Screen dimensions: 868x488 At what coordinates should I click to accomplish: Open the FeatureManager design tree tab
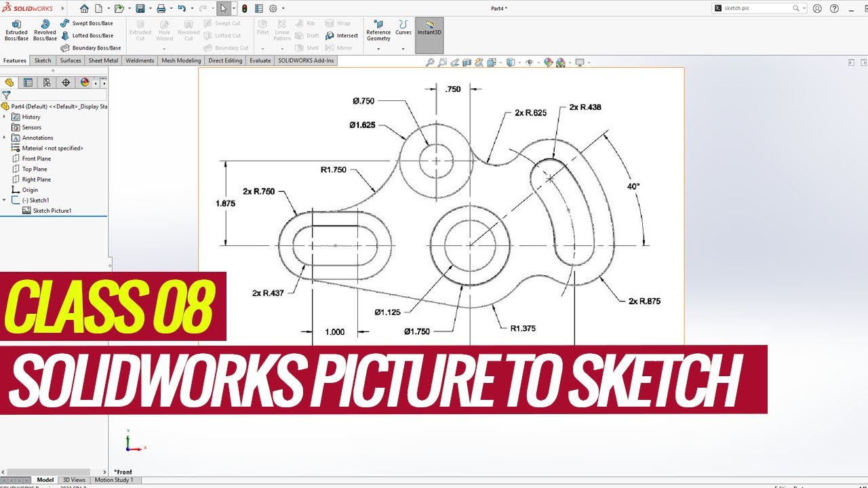(9, 83)
